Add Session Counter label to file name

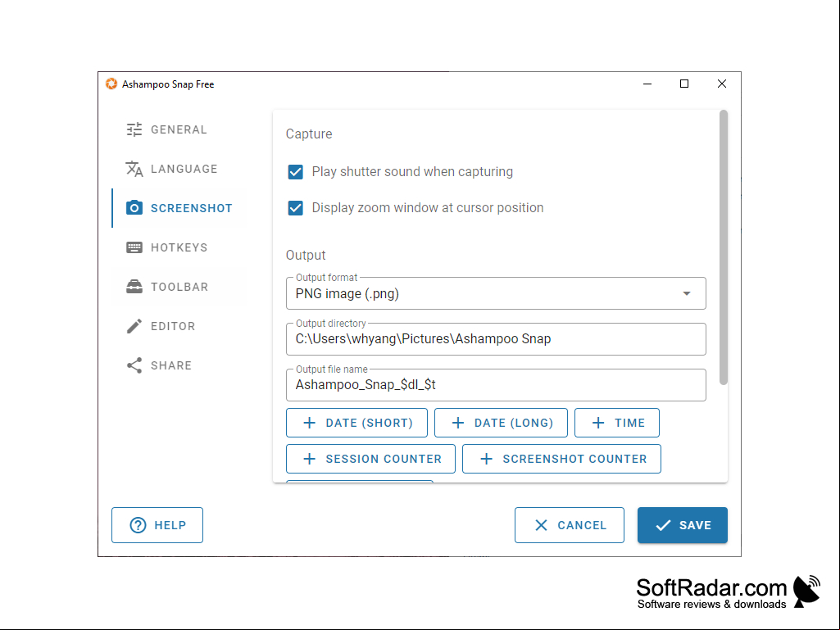(384, 459)
